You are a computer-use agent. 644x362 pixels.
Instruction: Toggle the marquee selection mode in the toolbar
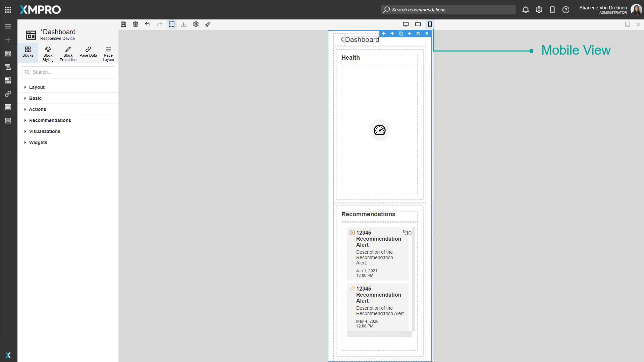click(172, 24)
